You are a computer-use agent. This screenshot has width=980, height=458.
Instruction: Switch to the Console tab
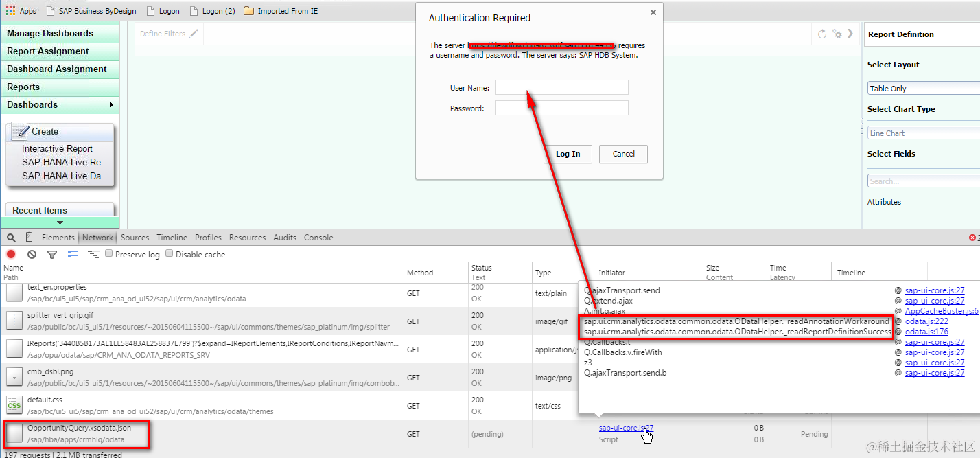click(318, 238)
